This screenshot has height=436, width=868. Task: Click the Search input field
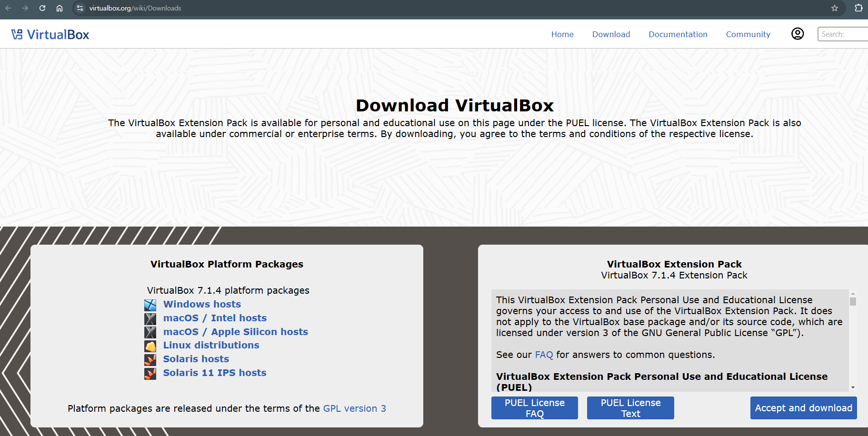[843, 34]
